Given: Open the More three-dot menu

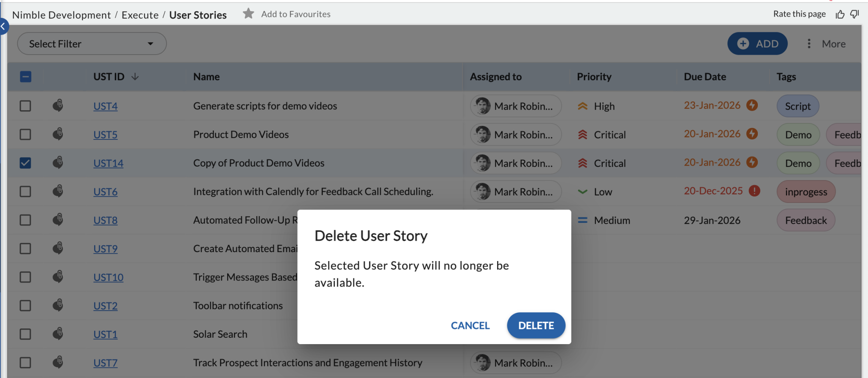Looking at the screenshot, I should click(x=809, y=44).
